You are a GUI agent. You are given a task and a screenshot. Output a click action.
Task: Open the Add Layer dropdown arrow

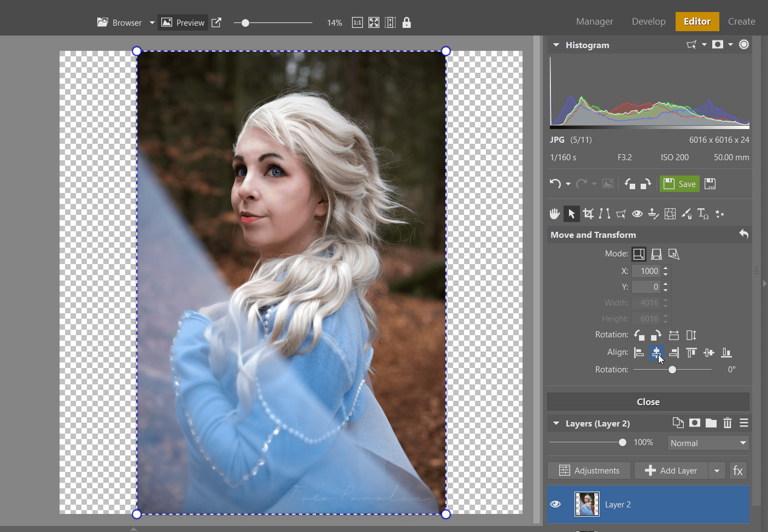pos(717,470)
